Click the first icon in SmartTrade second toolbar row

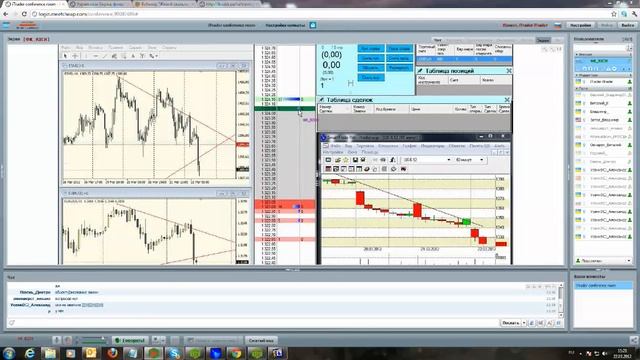328,169
